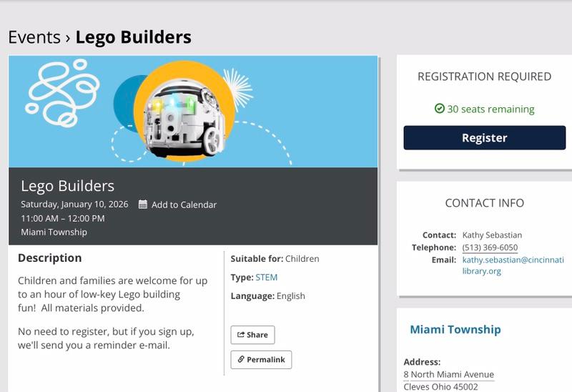The width and height of the screenshot is (572, 392).
Task: Open the STEM event type link
Action: coord(266,277)
